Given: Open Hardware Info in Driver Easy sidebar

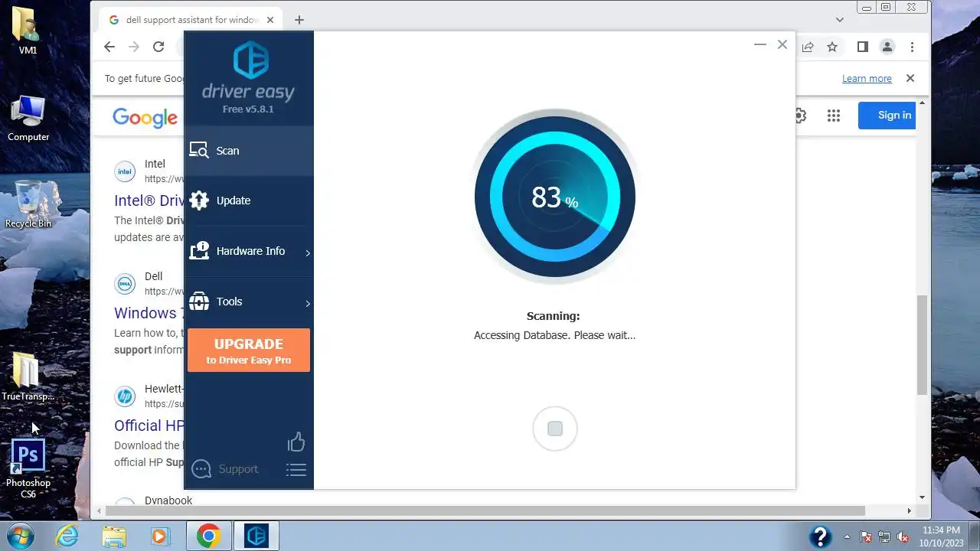Looking at the screenshot, I should tap(249, 251).
